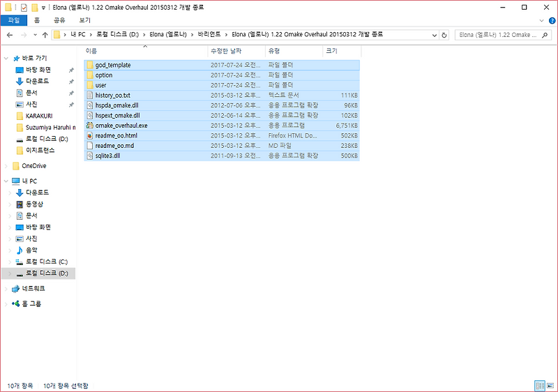This screenshot has height=392, width=558.
Task: Open the 파일 menu tab
Action: [14, 20]
